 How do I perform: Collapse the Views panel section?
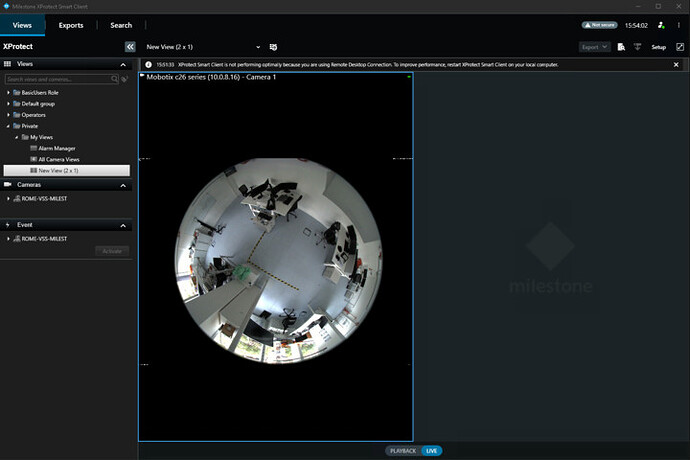[123, 64]
